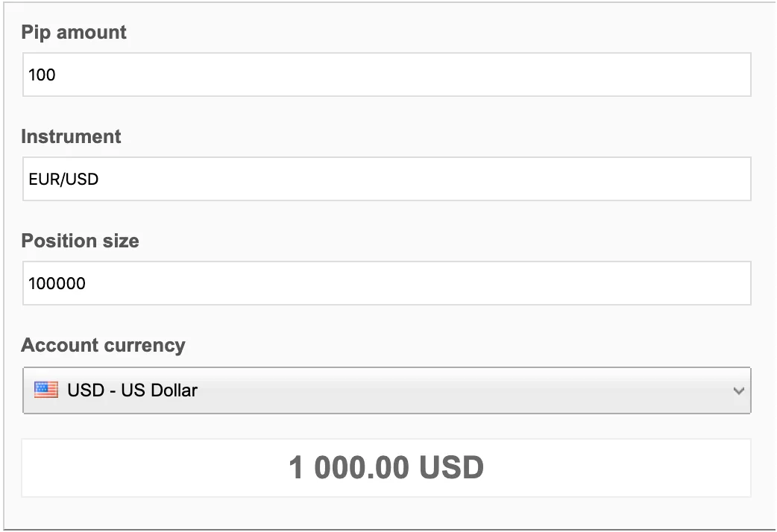Click into the Instrument field
This screenshot has width=777, height=532.
(x=386, y=179)
